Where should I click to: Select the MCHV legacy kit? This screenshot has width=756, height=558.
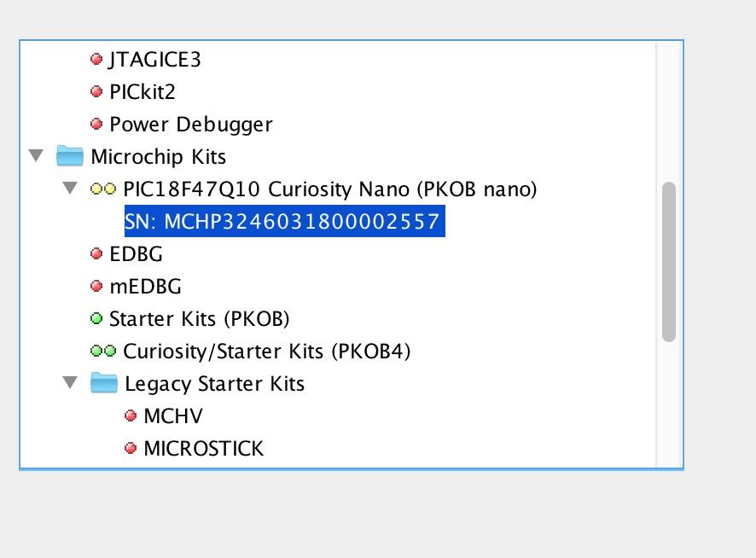click(172, 416)
